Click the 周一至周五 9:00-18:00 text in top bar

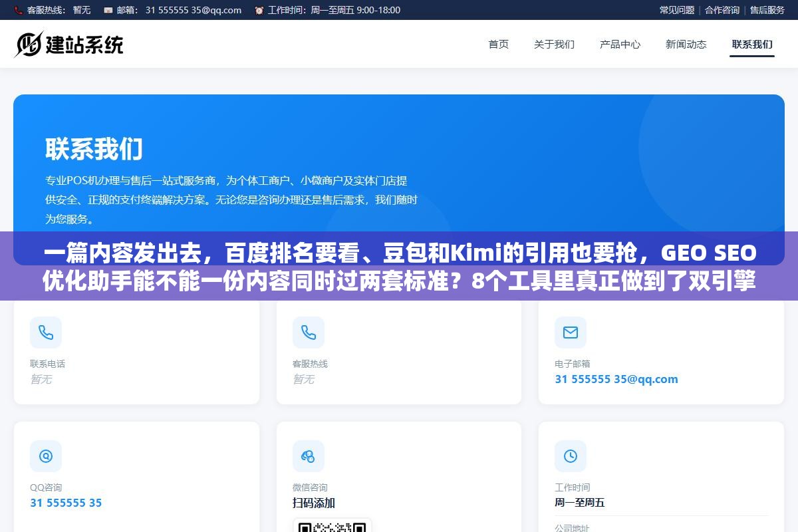pos(356,10)
